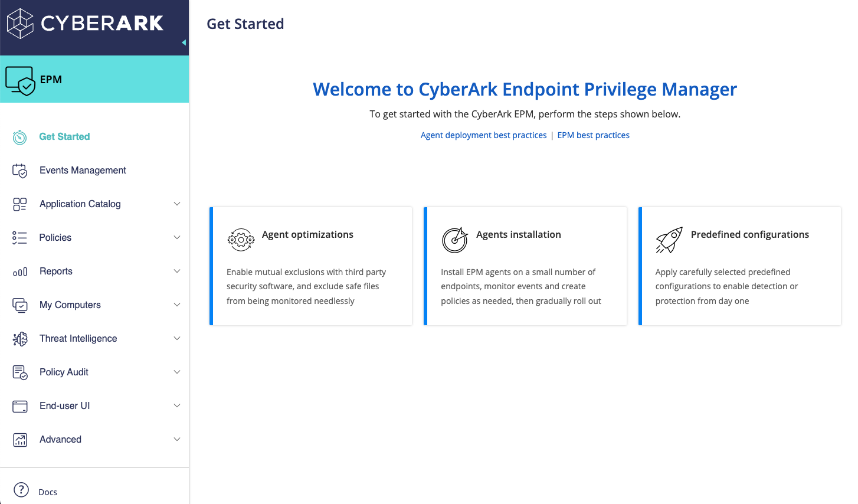Click the My Computers monitor icon

[x=19, y=305]
